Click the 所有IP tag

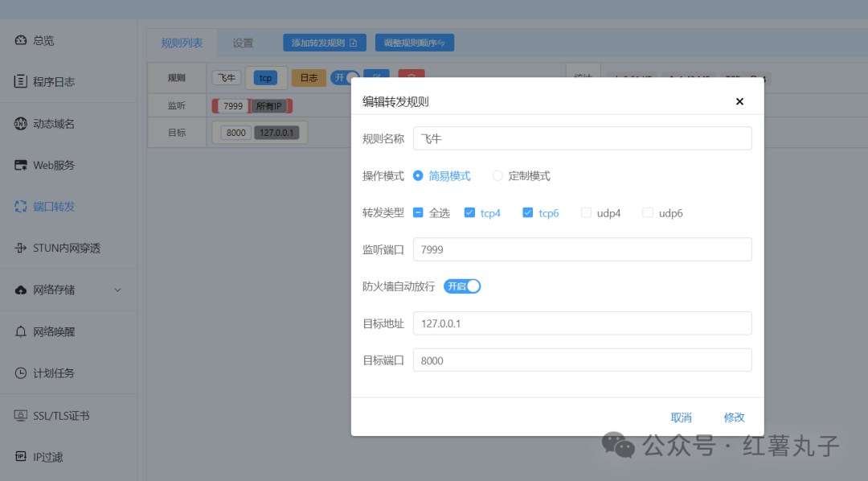pos(269,106)
